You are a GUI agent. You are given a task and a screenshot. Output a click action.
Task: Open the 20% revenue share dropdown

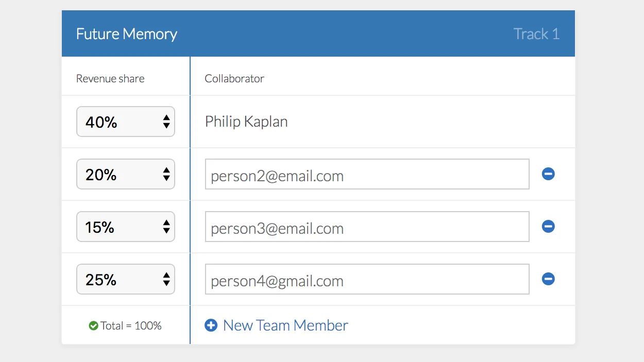click(125, 174)
